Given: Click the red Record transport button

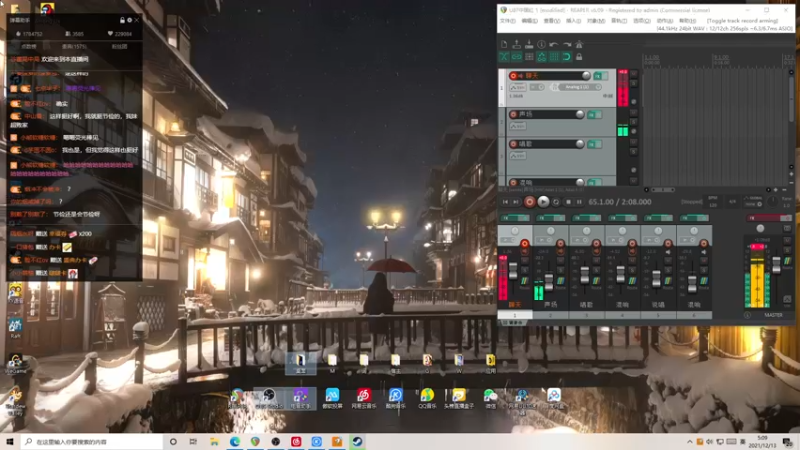Looking at the screenshot, I should click(x=530, y=202).
